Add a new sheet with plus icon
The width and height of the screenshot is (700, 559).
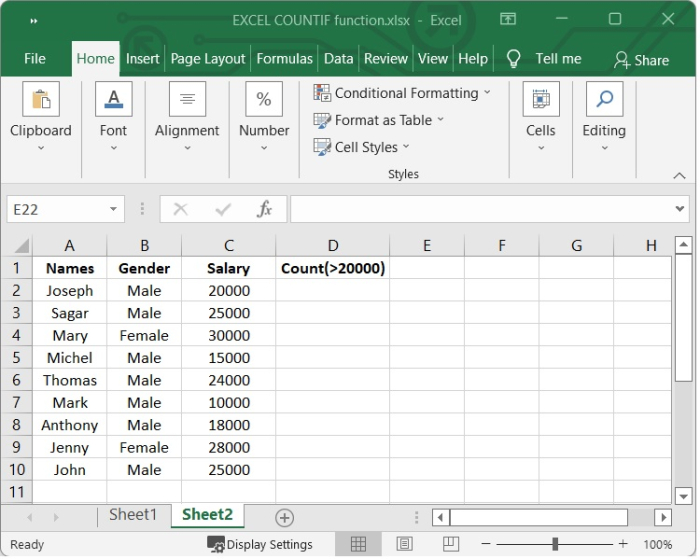coord(285,517)
